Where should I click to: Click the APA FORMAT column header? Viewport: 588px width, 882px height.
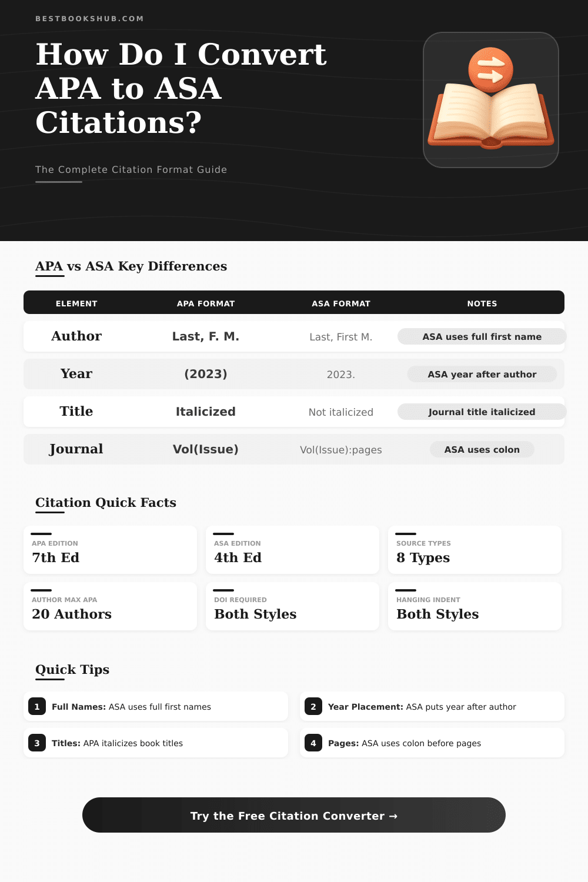click(x=206, y=303)
